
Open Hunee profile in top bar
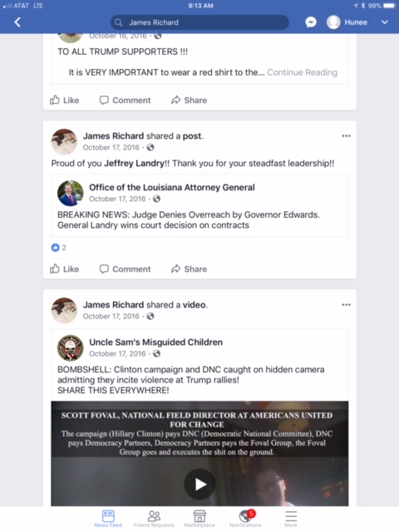(347, 22)
